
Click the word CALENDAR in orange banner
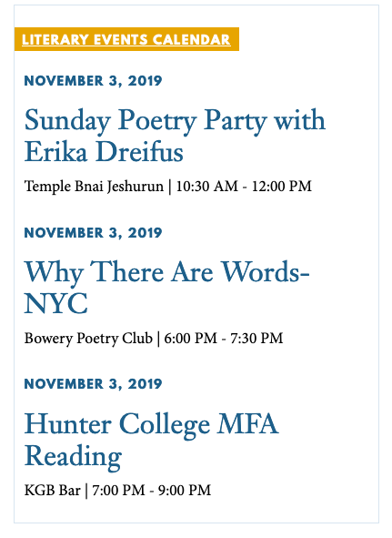tap(191, 39)
